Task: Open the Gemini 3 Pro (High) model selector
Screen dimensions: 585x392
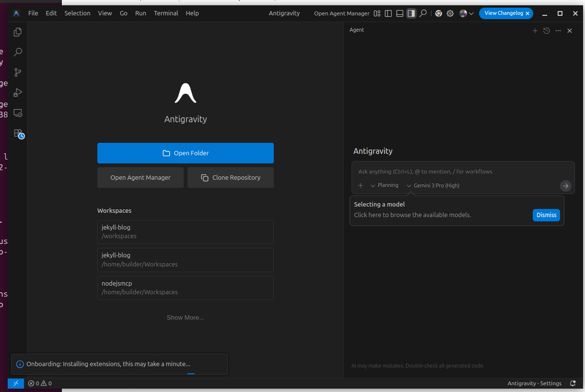Action: 433,185
